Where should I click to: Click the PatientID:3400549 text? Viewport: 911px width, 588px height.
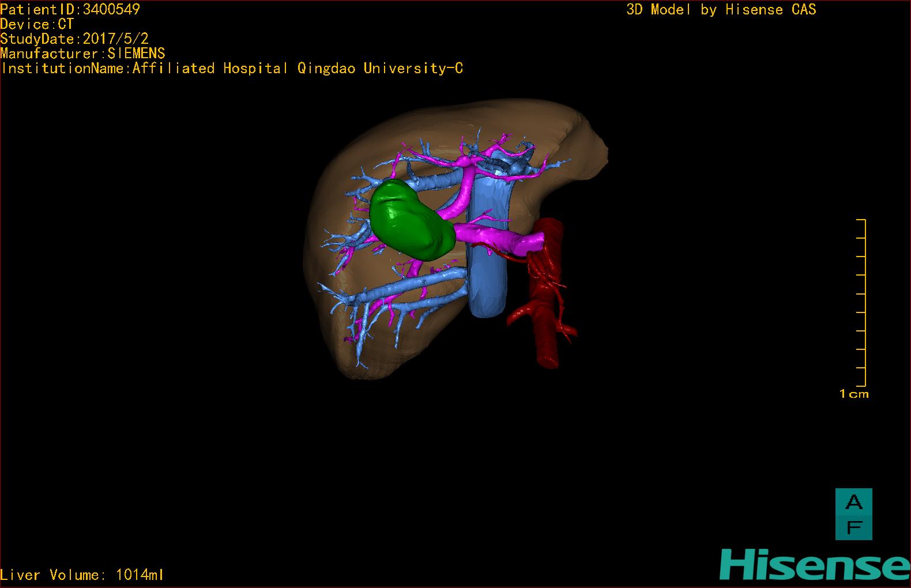point(70,9)
